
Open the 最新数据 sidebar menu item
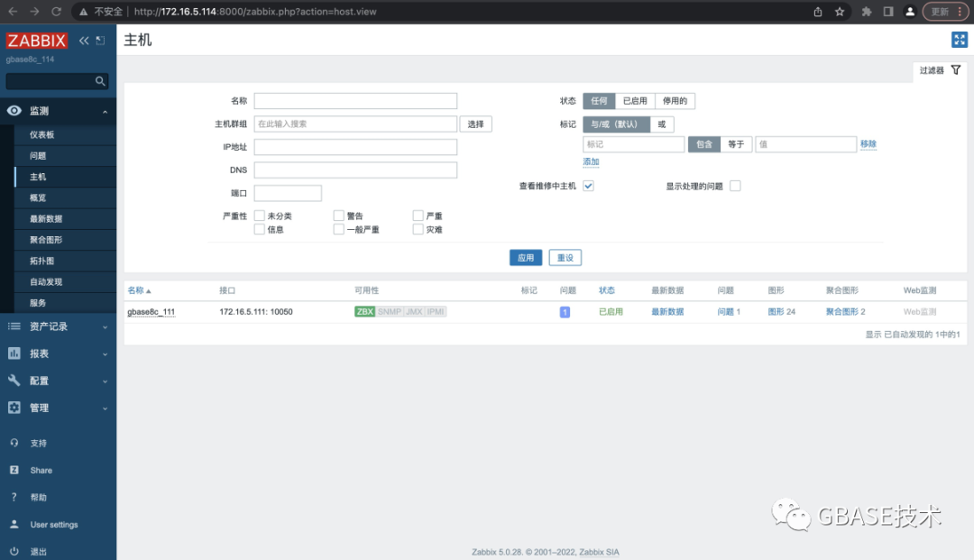65,218
